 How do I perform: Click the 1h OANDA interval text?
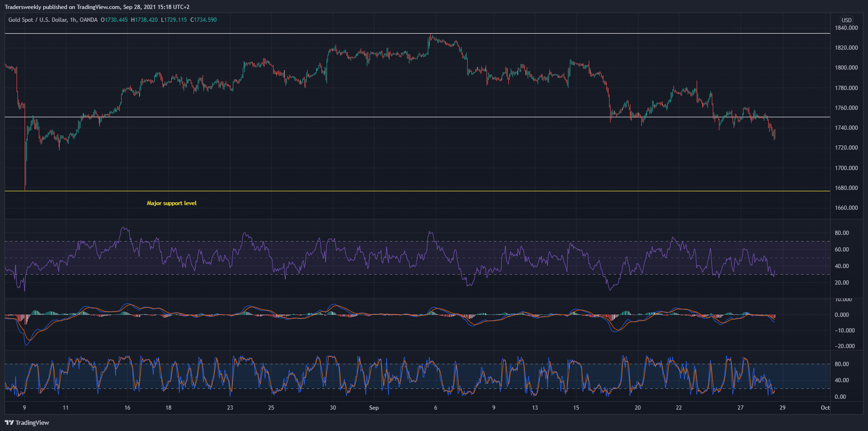point(84,20)
